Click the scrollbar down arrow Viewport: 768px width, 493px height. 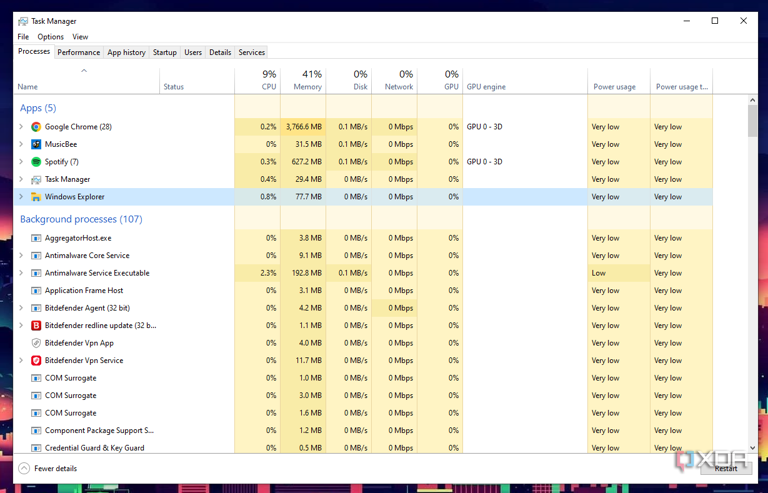[753, 447]
